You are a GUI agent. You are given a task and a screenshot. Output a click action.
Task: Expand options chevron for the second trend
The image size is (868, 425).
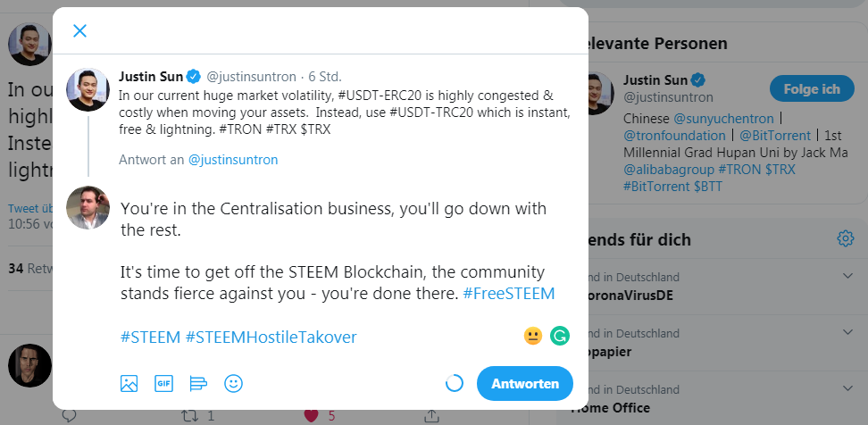tap(847, 332)
